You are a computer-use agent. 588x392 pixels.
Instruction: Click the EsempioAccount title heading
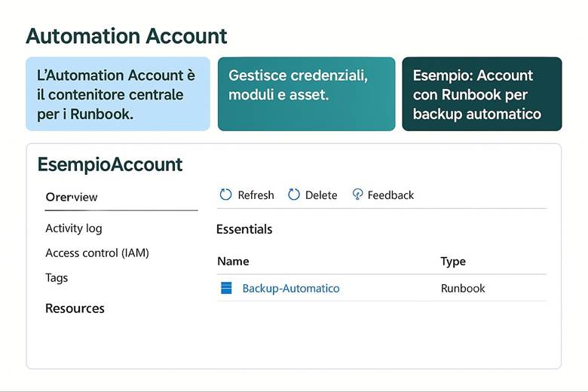[x=110, y=164]
